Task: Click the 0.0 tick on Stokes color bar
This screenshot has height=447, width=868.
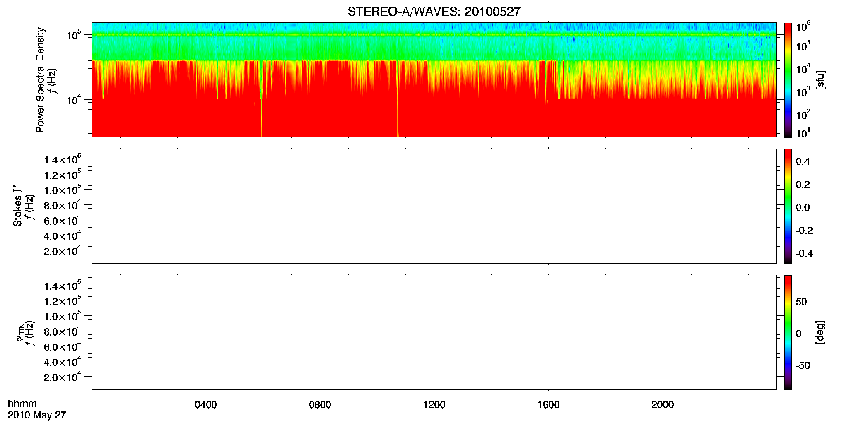Action: pyautogui.click(x=803, y=208)
